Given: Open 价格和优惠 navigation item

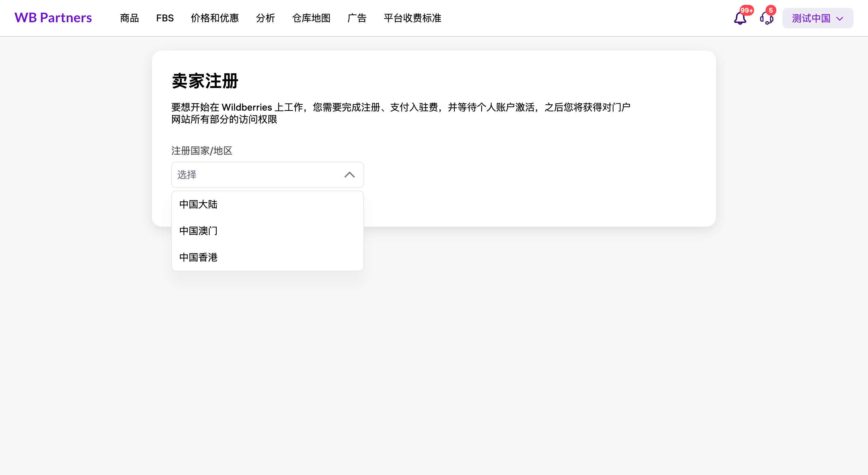Looking at the screenshot, I should (x=215, y=18).
